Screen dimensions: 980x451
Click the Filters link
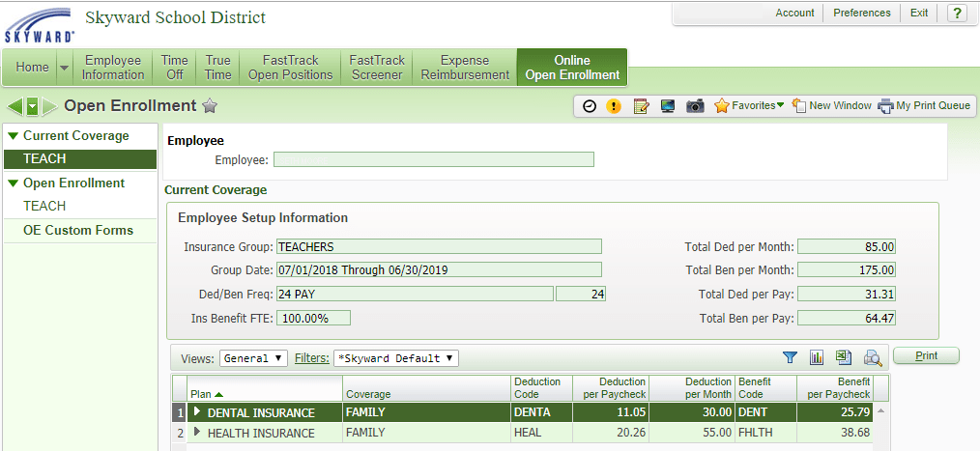point(312,358)
